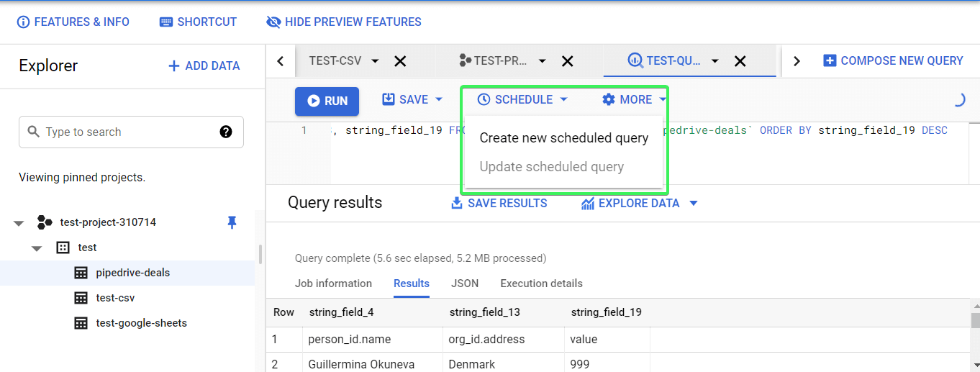Open the TEST-CSV tab dropdown arrow
The image size is (980, 372).
(x=375, y=61)
